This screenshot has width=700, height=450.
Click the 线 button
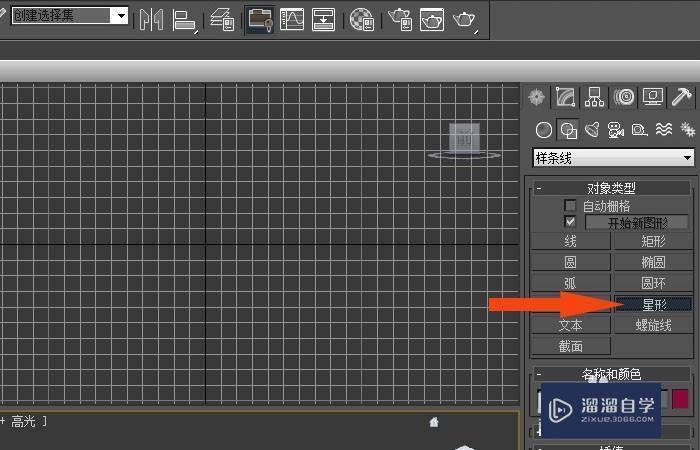(x=571, y=241)
